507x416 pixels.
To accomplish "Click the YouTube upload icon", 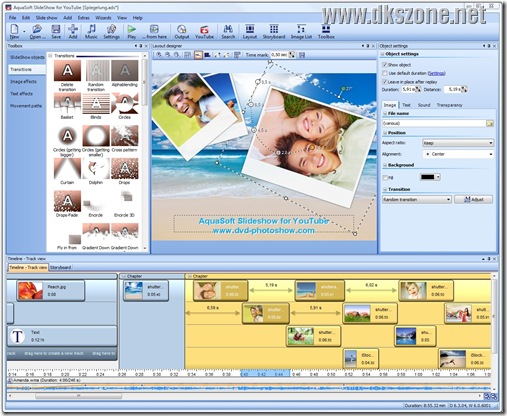I will pos(204,31).
